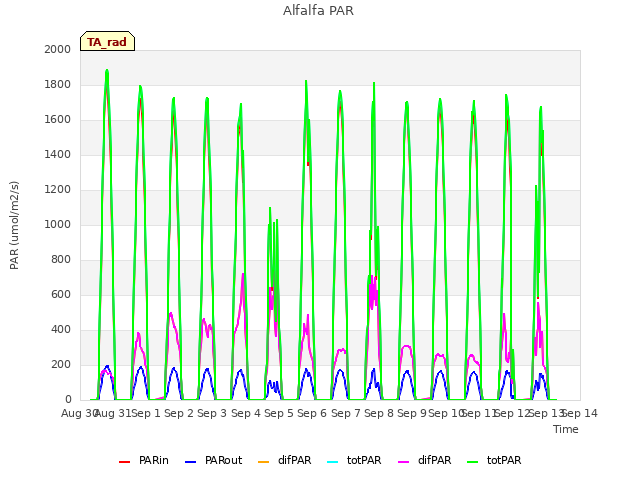Click the 600 y-axis tick label

61,295
